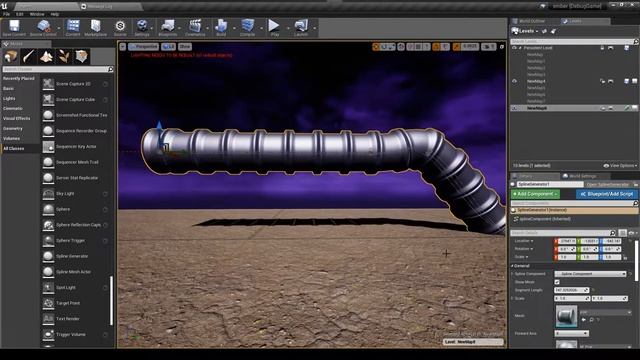Click the search icon in Search Levels
Viewport: 640px width, 360px height.
pos(636,42)
